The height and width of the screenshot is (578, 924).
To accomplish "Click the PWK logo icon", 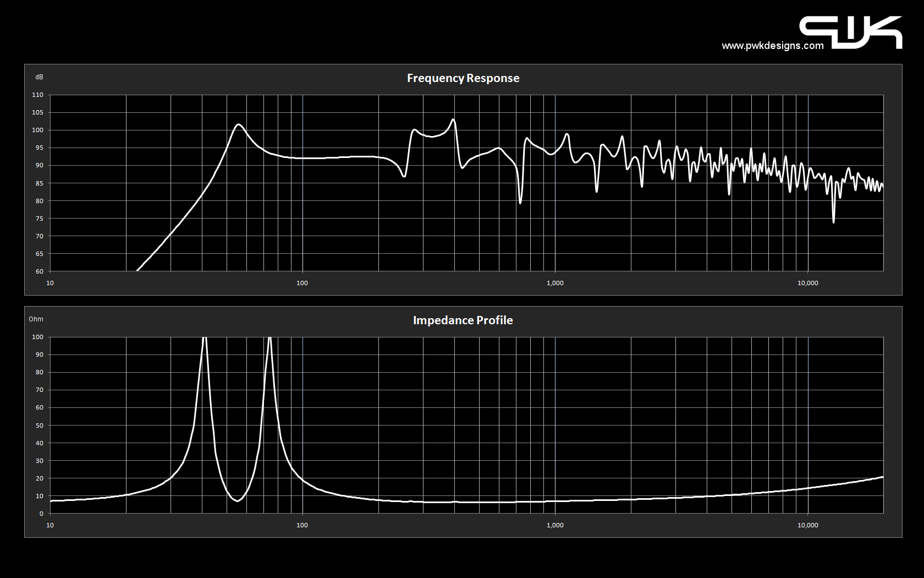I will [x=850, y=32].
